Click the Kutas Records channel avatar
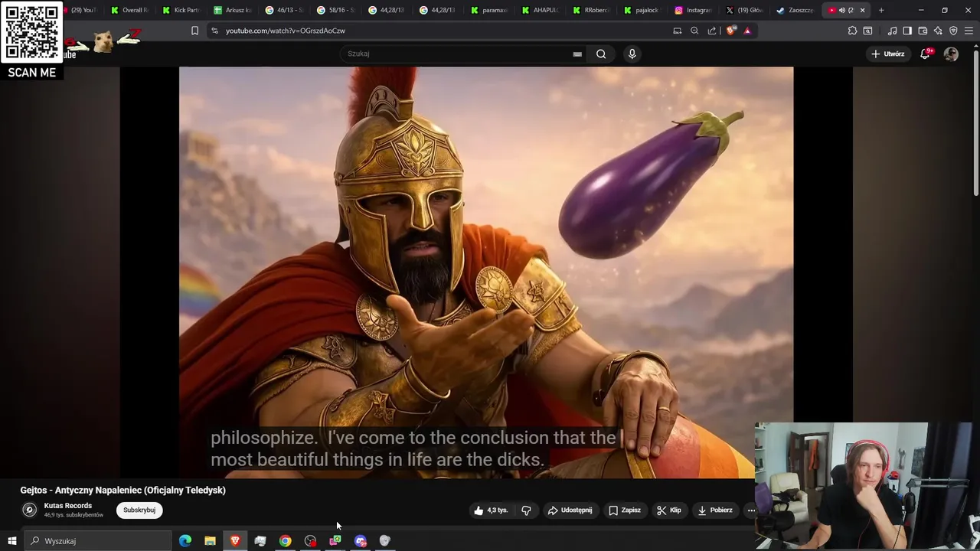The height and width of the screenshot is (551, 980). click(30, 510)
